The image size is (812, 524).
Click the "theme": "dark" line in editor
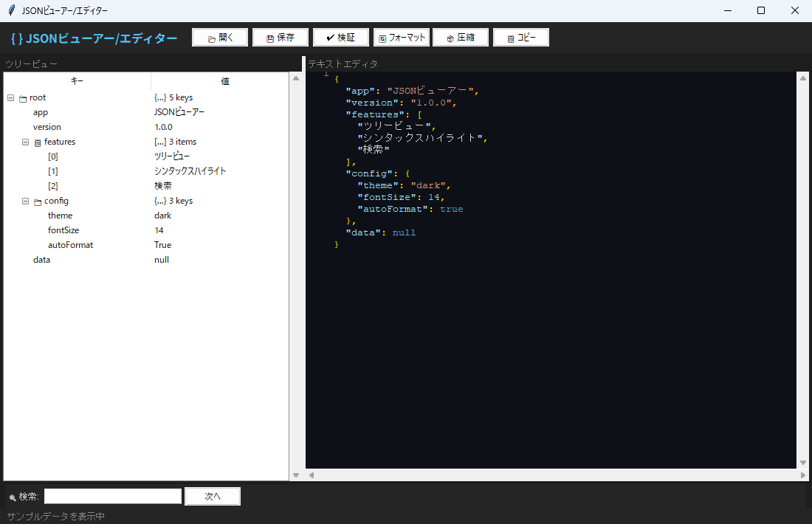point(404,185)
